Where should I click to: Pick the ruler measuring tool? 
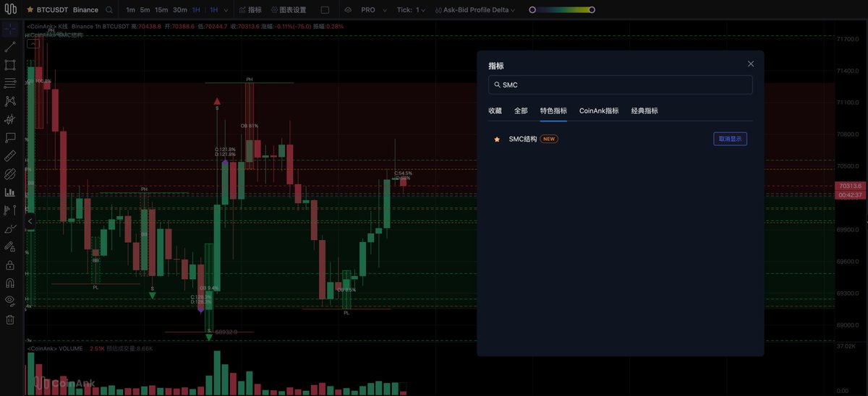coord(10,156)
